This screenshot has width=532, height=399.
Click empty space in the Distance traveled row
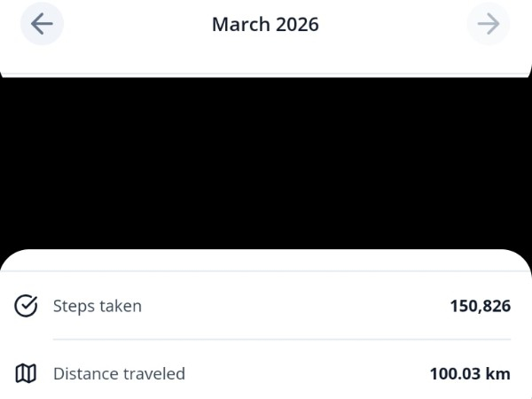306,374
